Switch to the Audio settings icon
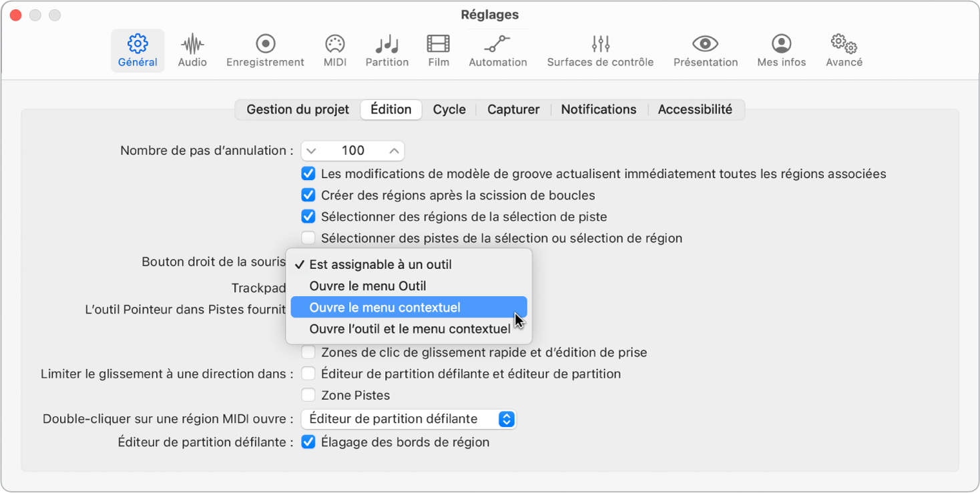 [192, 50]
